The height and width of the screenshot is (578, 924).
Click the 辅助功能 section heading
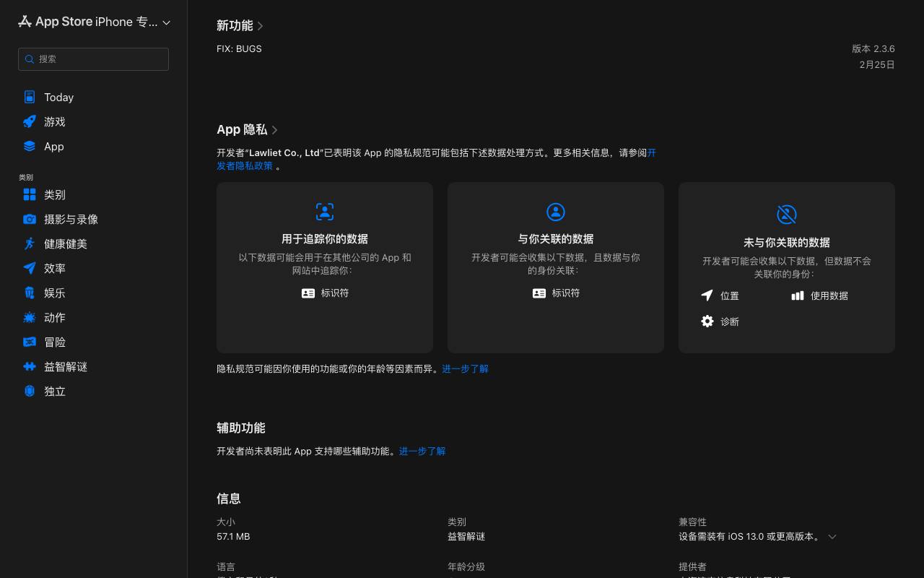(241, 428)
